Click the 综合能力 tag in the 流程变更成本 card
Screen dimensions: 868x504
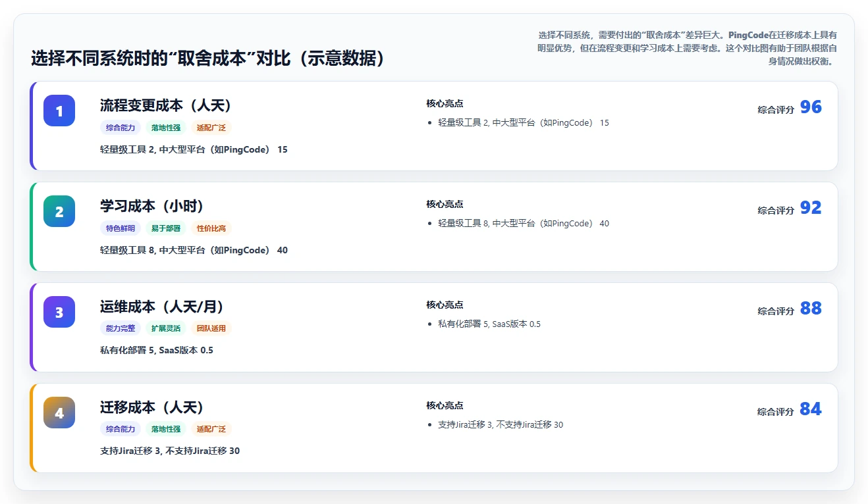pyautogui.click(x=121, y=128)
